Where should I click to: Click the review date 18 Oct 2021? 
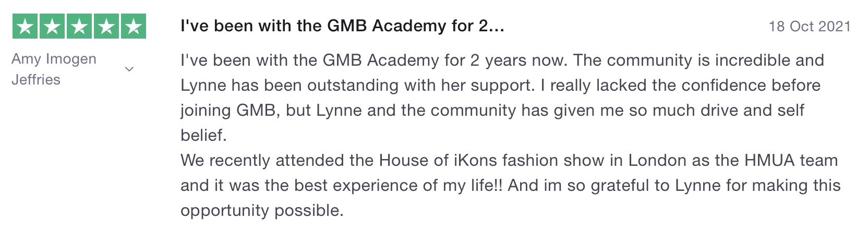tap(810, 27)
